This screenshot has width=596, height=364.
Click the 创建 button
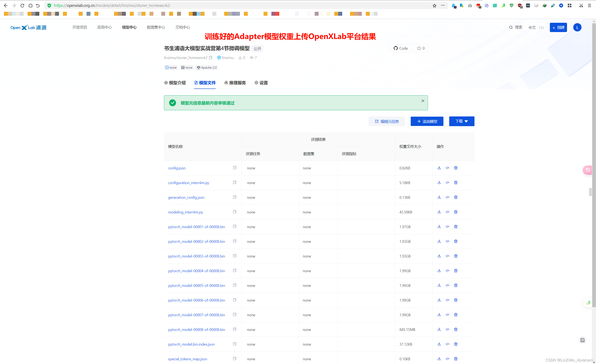pyautogui.click(x=558, y=27)
